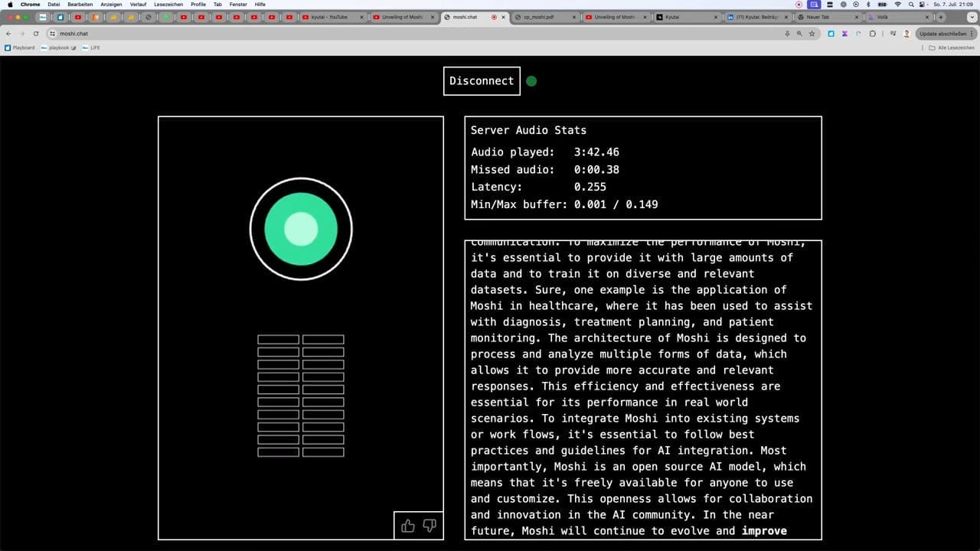The height and width of the screenshot is (551, 980).
Task: Bookmark page with the star icon
Action: pyautogui.click(x=812, y=34)
